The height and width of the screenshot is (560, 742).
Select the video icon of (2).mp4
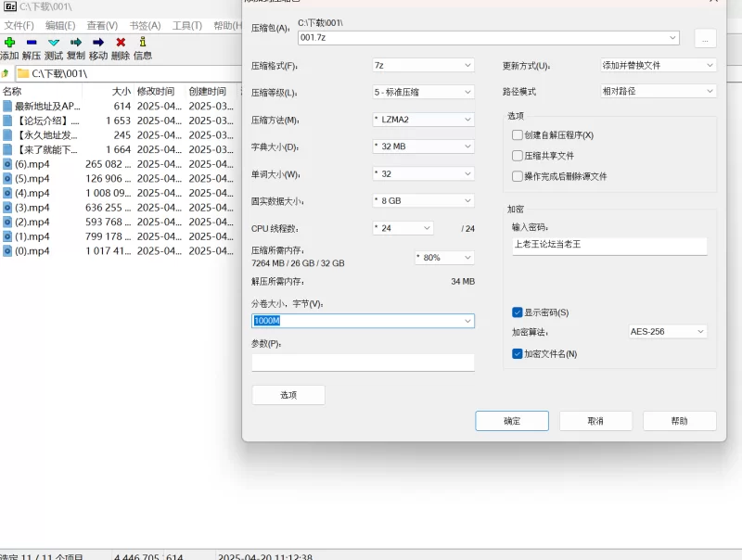tap(7, 222)
